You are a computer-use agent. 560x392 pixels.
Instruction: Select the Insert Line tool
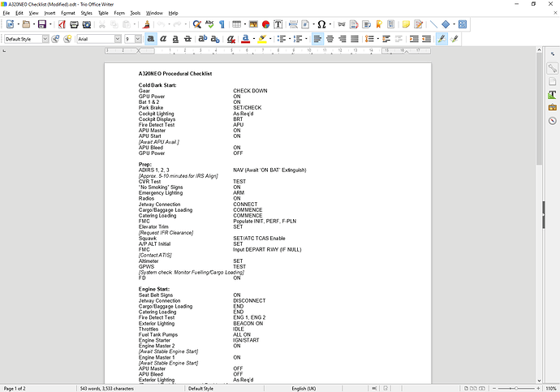pyautogui.click(x=433, y=24)
